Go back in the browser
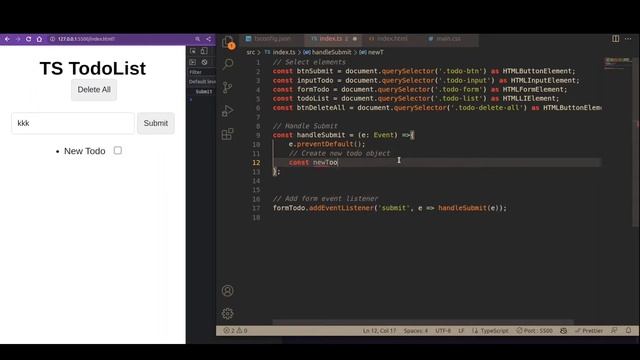Screen dimensions: 640x360 (7, 39)
